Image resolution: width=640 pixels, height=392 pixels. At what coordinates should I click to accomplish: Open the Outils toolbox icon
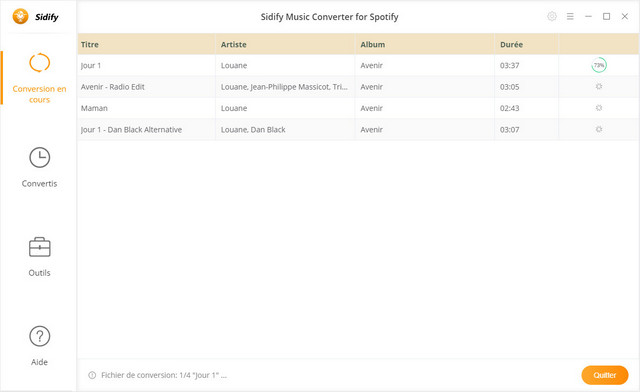[40, 247]
